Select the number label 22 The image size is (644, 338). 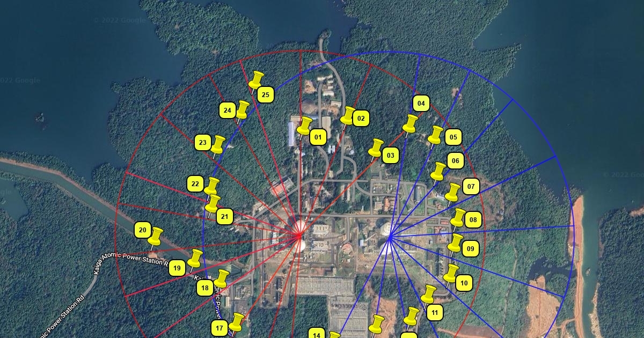click(x=195, y=183)
